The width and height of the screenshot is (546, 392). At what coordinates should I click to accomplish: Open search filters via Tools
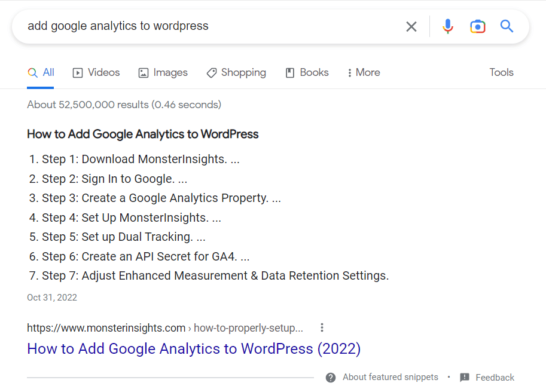[x=501, y=72]
